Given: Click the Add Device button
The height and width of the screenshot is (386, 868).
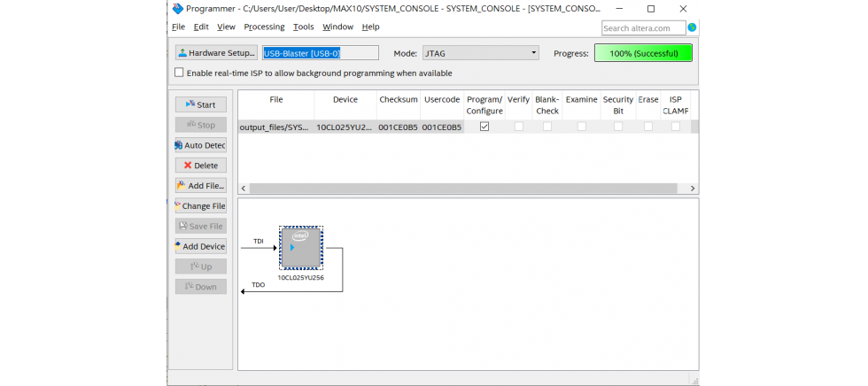Looking at the screenshot, I should pyautogui.click(x=200, y=247).
